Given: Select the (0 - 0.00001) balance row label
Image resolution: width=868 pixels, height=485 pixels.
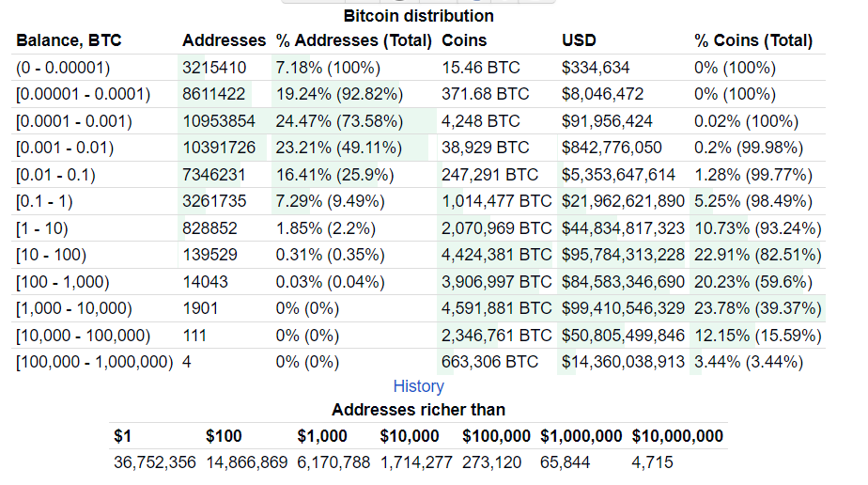Looking at the screenshot, I should pyautogui.click(x=63, y=68).
